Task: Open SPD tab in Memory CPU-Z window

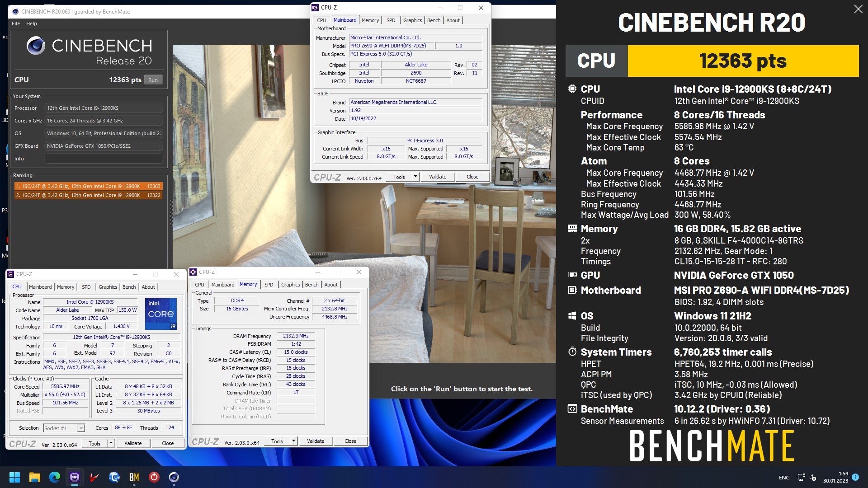Action: tap(269, 285)
